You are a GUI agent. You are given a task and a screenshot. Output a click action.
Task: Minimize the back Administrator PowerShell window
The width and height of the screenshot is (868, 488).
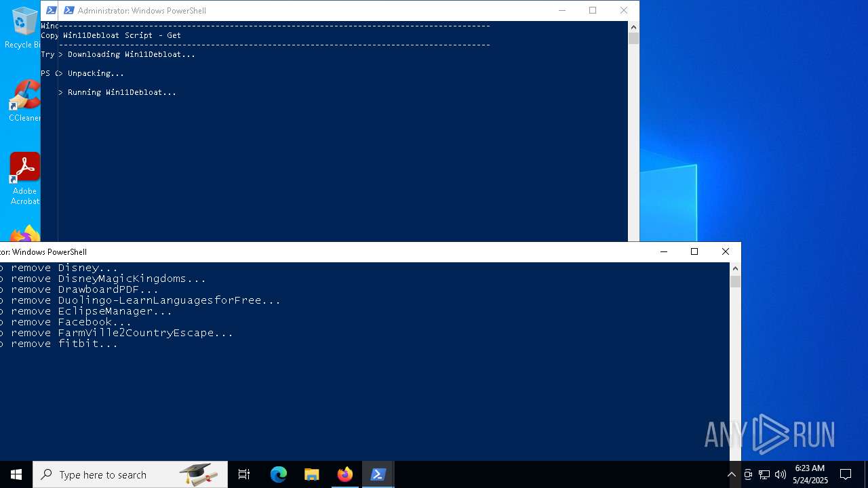(x=562, y=10)
